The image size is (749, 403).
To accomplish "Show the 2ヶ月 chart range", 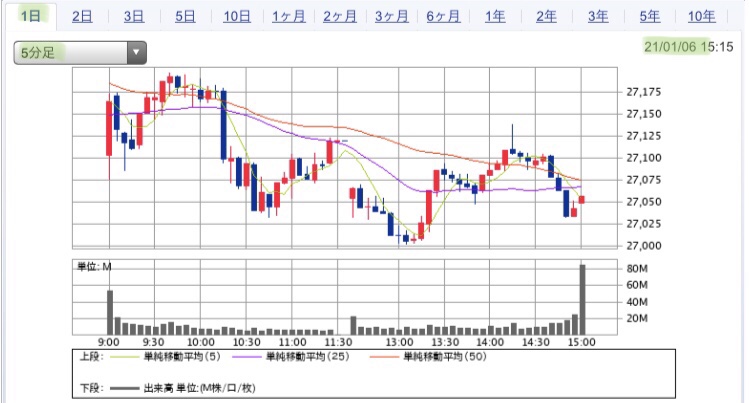I will (x=340, y=17).
